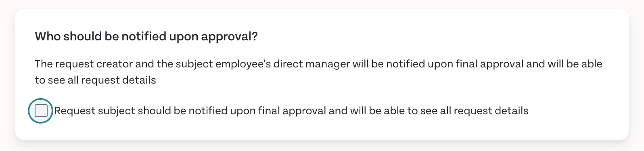
Task: Click the text "The request creator"
Action: tap(84, 64)
